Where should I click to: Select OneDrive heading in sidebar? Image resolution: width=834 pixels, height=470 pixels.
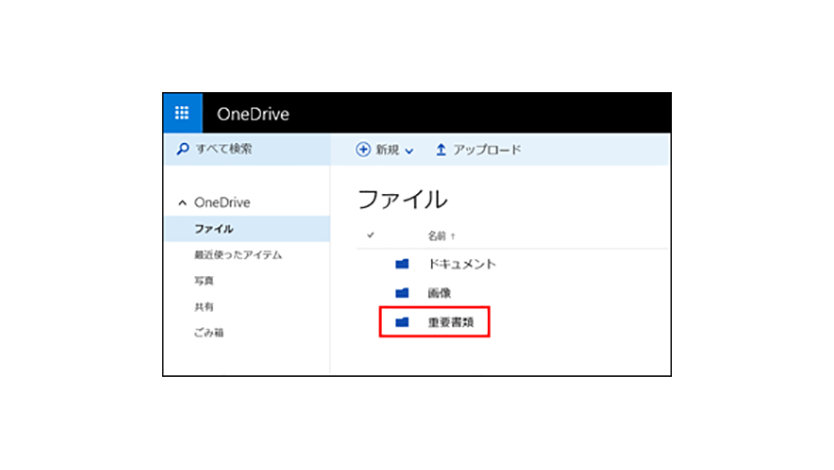[x=222, y=203]
